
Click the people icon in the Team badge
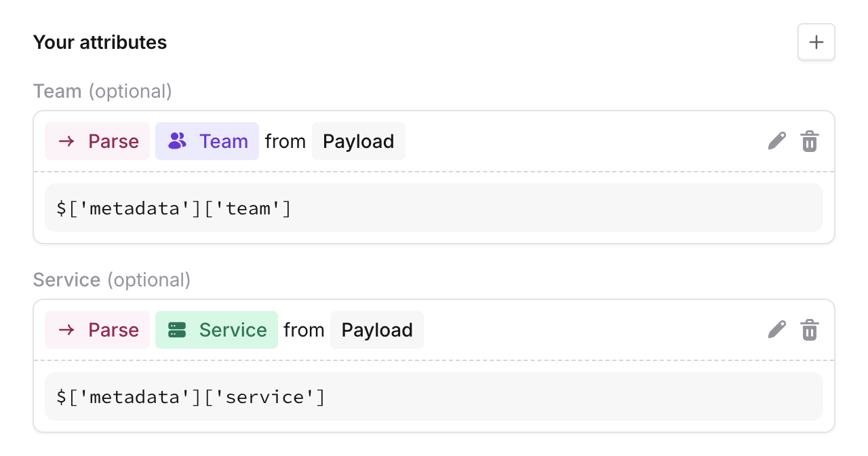pyautogui.click(x=177, y=141)
